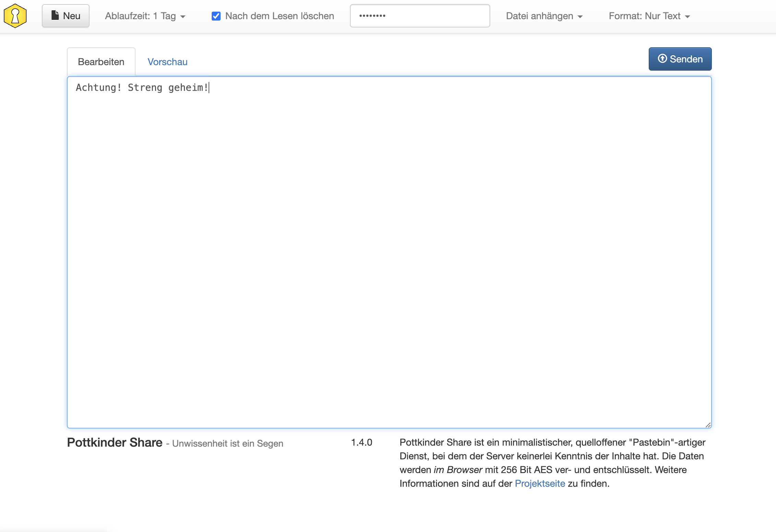Click the Unwissenheit ist ein Segen tagline
This screenshot has height=532, width=776.
[x=228, y=443]
